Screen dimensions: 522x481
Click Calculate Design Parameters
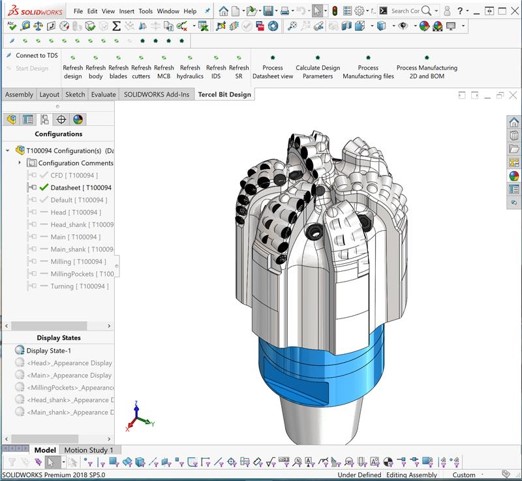tap(318, 68)
